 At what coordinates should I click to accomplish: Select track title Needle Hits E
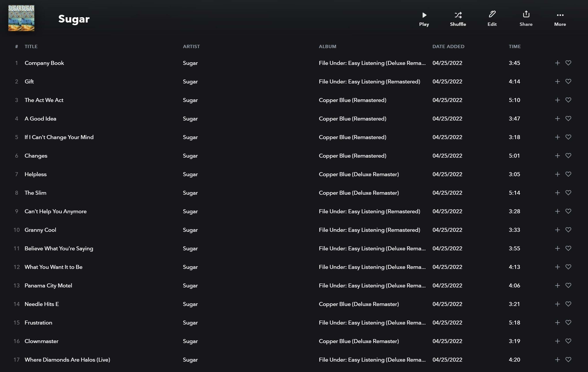click(x=42, y=304)
